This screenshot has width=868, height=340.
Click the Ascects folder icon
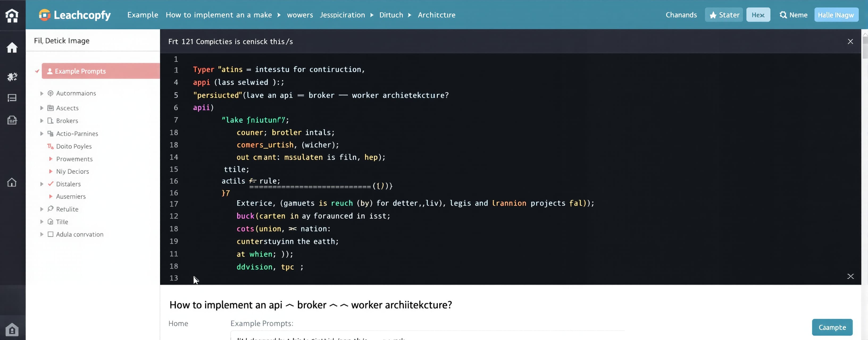(x=51, y=108)
